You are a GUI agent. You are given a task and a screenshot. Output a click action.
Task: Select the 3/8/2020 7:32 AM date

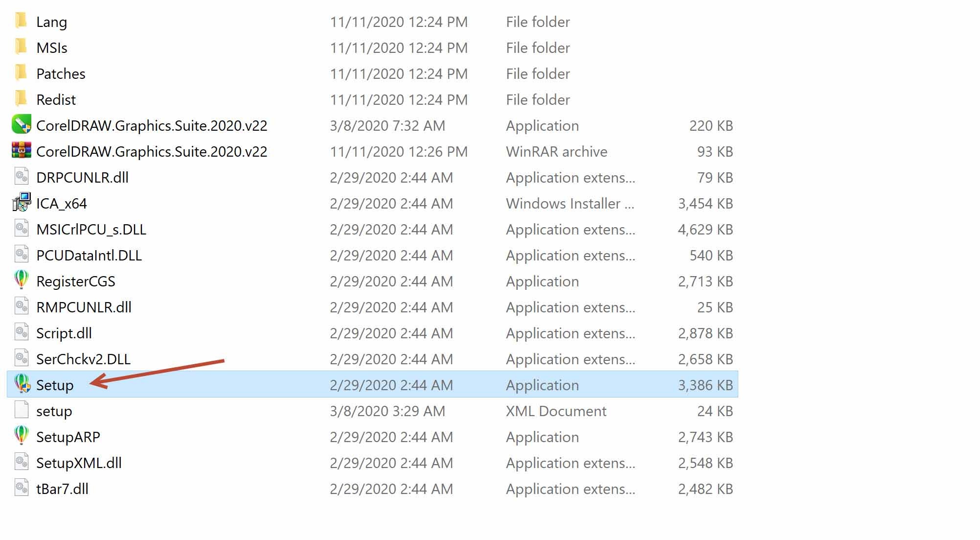point(387,125)
